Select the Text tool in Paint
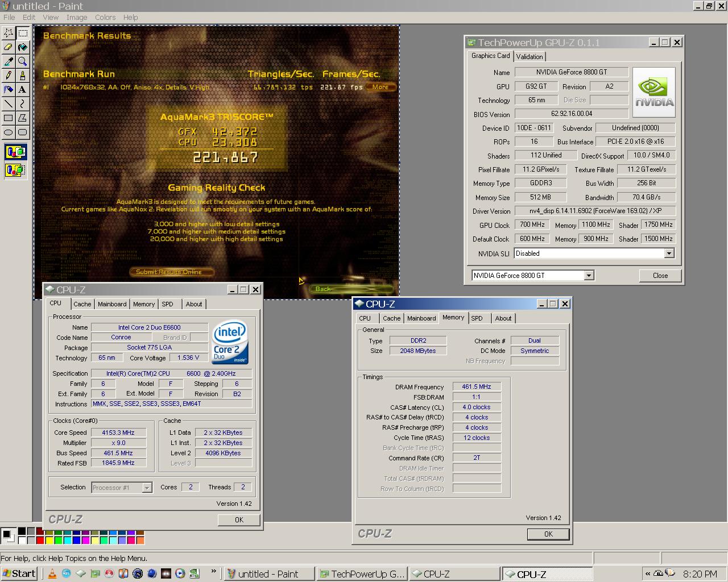 (x=23, y=89)
